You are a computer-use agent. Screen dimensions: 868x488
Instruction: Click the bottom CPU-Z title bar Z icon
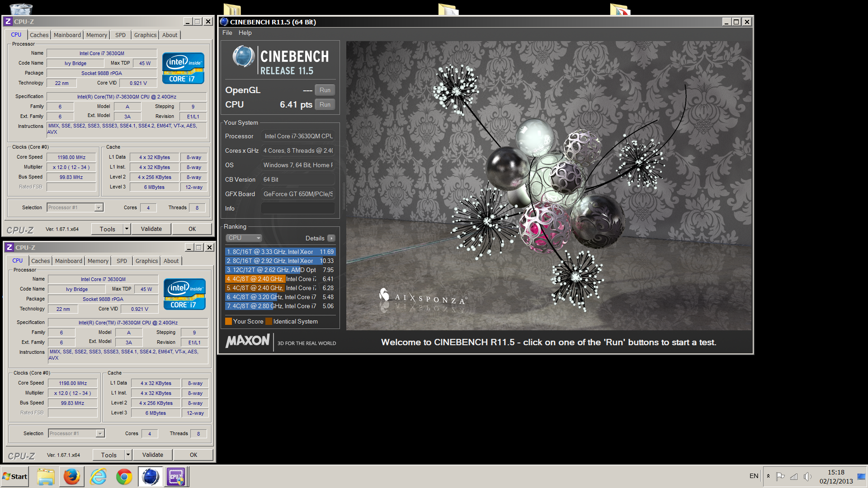9,248
